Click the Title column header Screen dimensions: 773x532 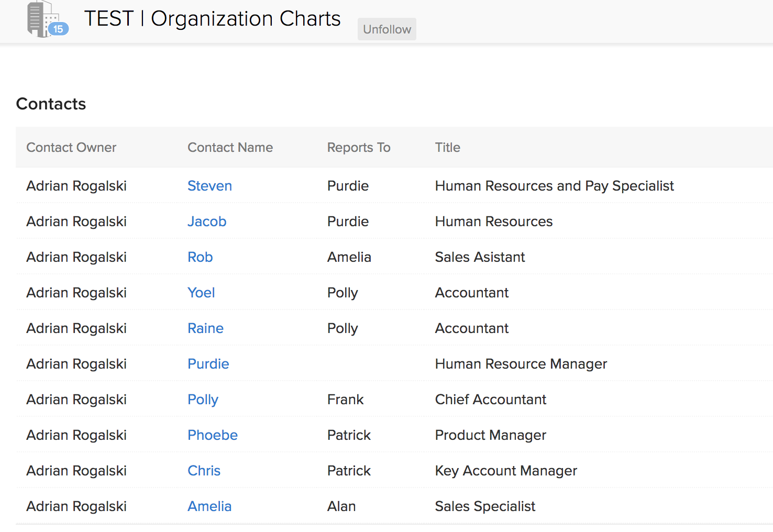tap(447, 148)
